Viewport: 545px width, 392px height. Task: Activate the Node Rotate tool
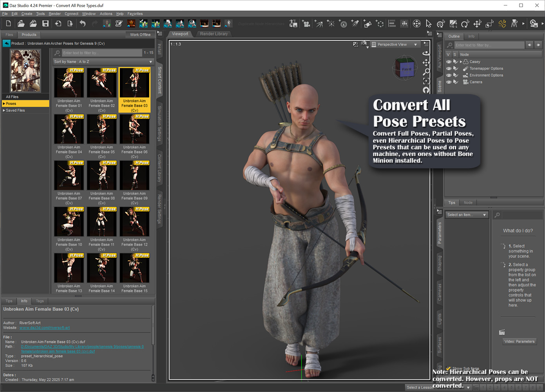tap(465, 24)
